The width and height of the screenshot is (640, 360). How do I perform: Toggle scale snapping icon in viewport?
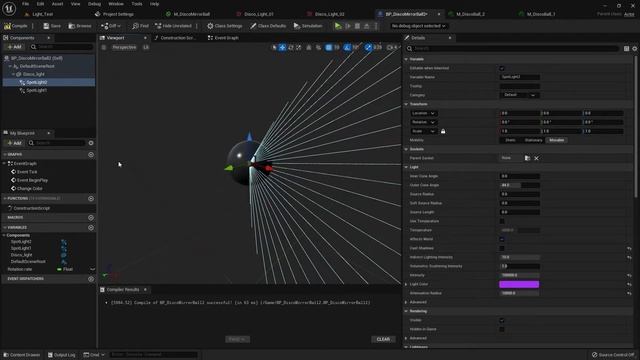368,47
